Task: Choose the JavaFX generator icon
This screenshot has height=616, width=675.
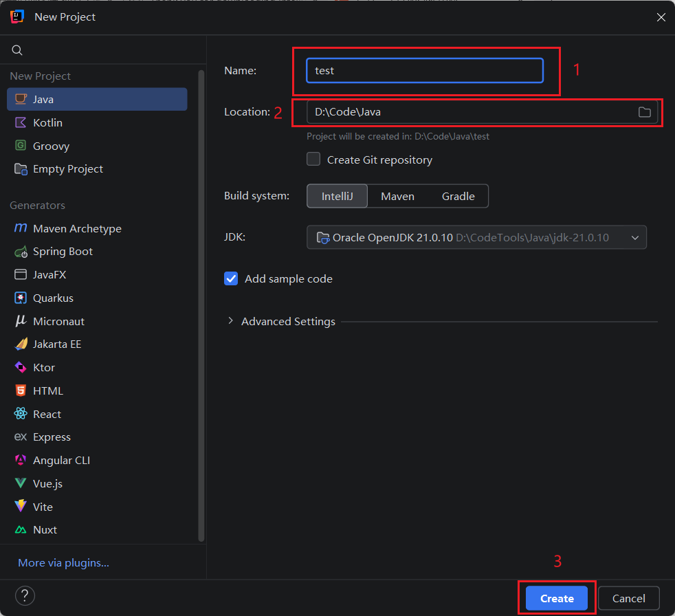Action: [x=21, y=274]
